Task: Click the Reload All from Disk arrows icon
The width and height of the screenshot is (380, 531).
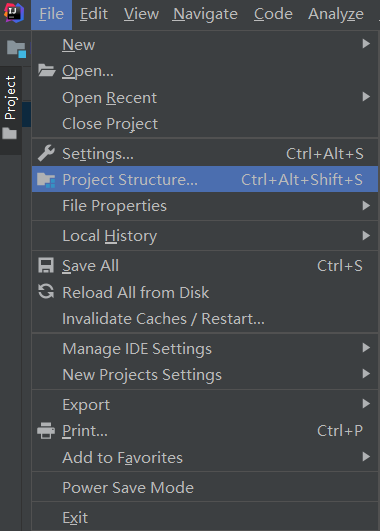Action: pos(46,292)
